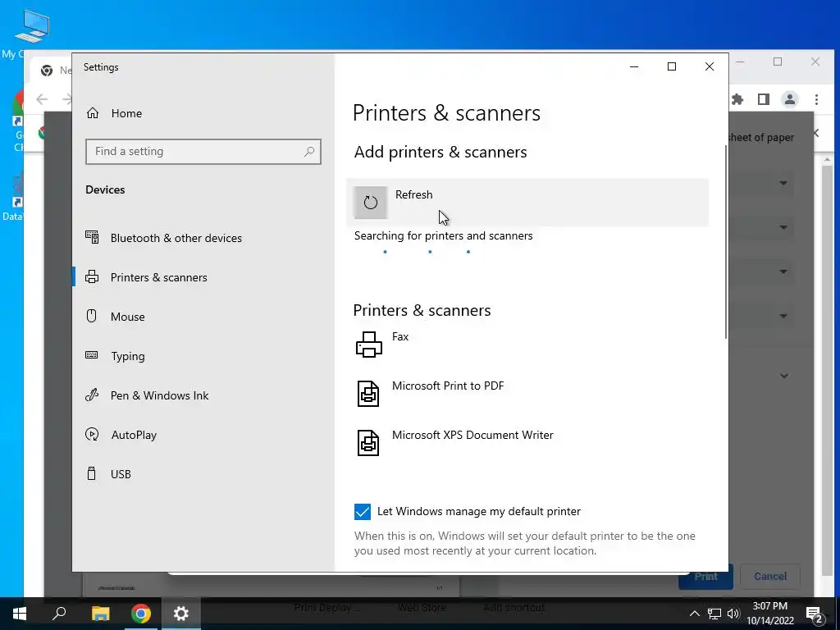Open Bluetooth & other devices page
The width and height of the screenshot is (840, 630).
(x=176, y=238)
